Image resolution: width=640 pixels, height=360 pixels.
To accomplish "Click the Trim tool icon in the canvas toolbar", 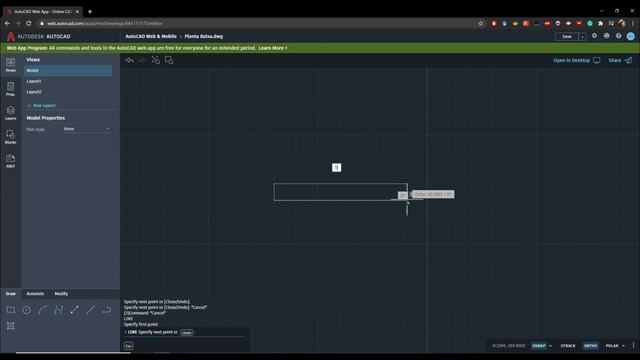I will (156, 60).
